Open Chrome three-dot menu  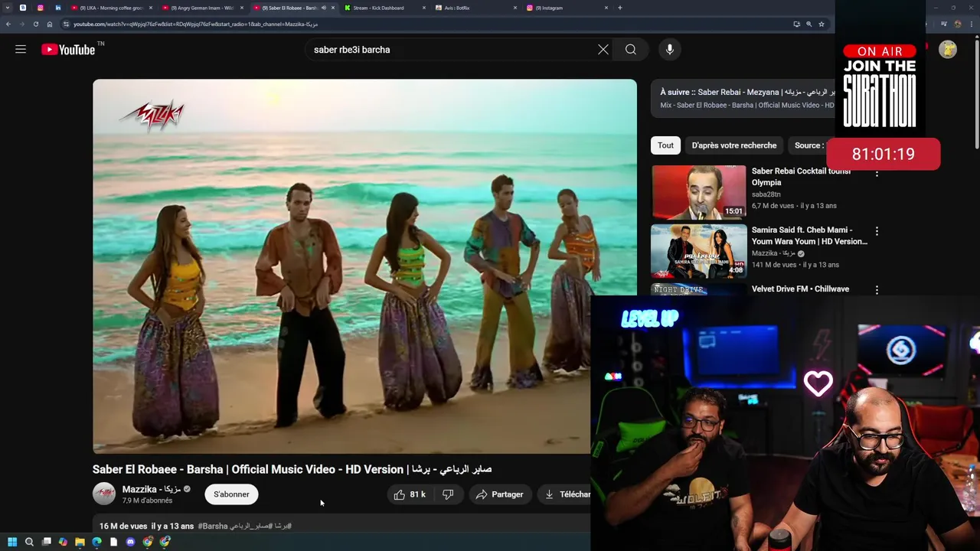point(971,24)
